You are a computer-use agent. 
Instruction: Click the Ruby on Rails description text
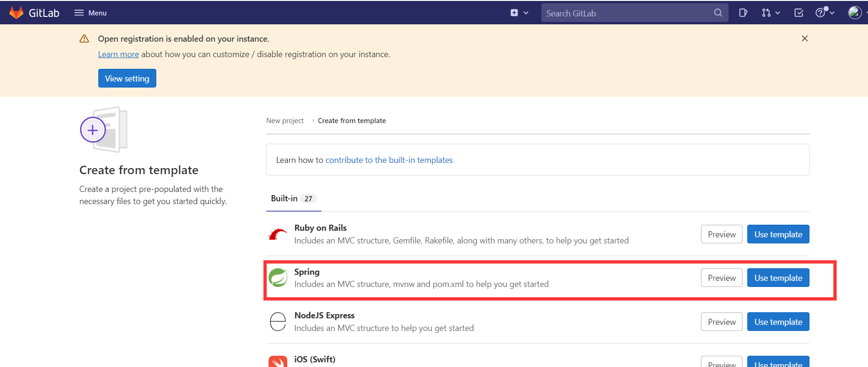pyautogui.click(x=461, y=241)
